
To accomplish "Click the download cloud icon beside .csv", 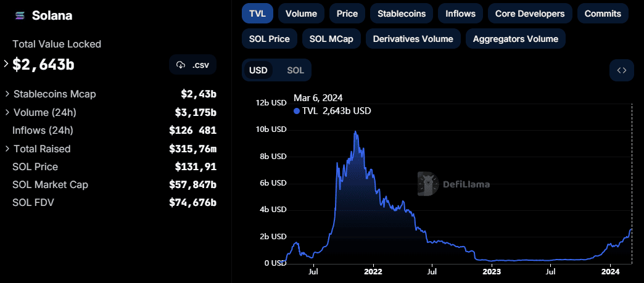I will tap(180, 65).
